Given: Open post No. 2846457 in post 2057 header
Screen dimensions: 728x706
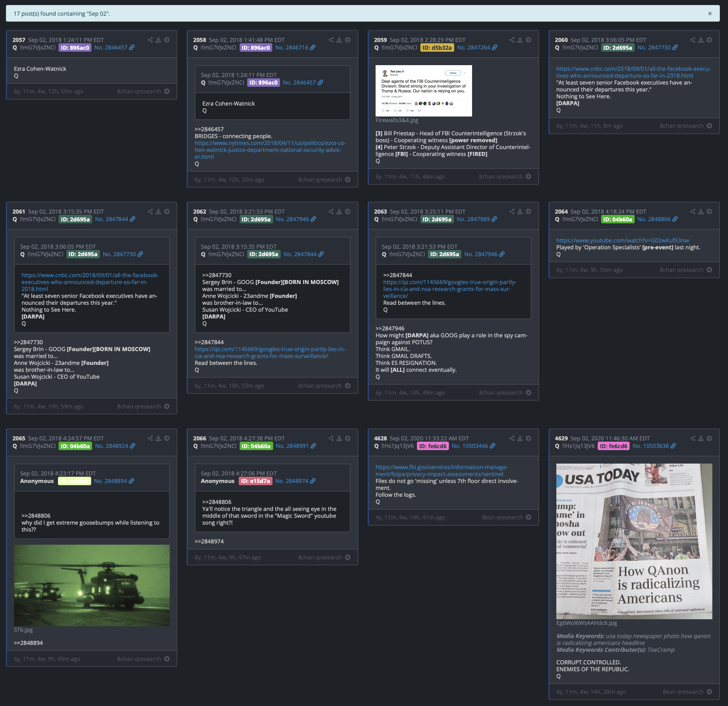Looking at the screenshot, I should (x=111, y=48).
